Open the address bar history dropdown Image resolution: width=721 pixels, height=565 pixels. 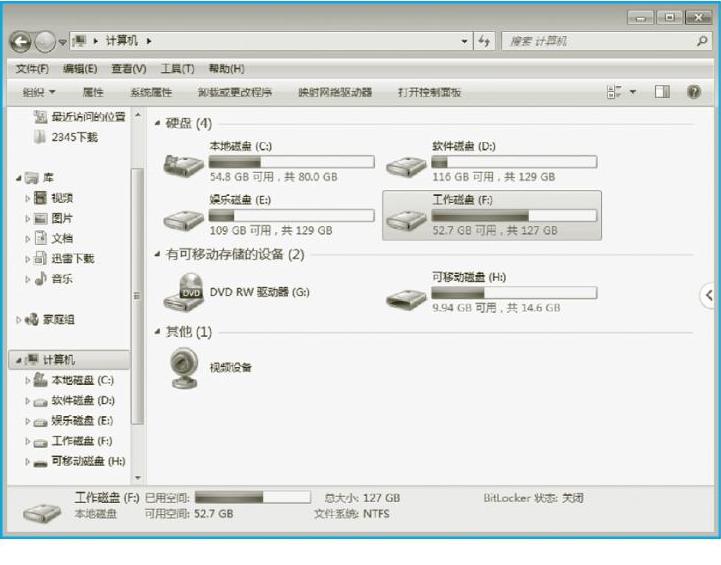(464, 41)
